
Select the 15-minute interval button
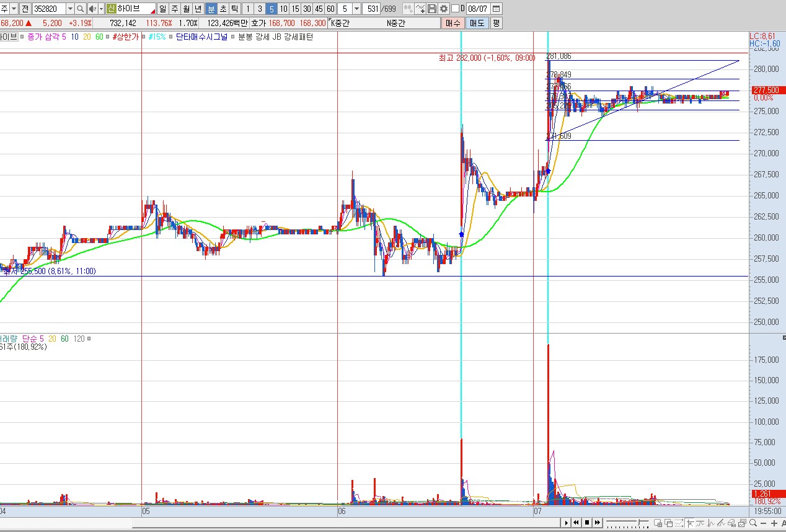[295, 9]
